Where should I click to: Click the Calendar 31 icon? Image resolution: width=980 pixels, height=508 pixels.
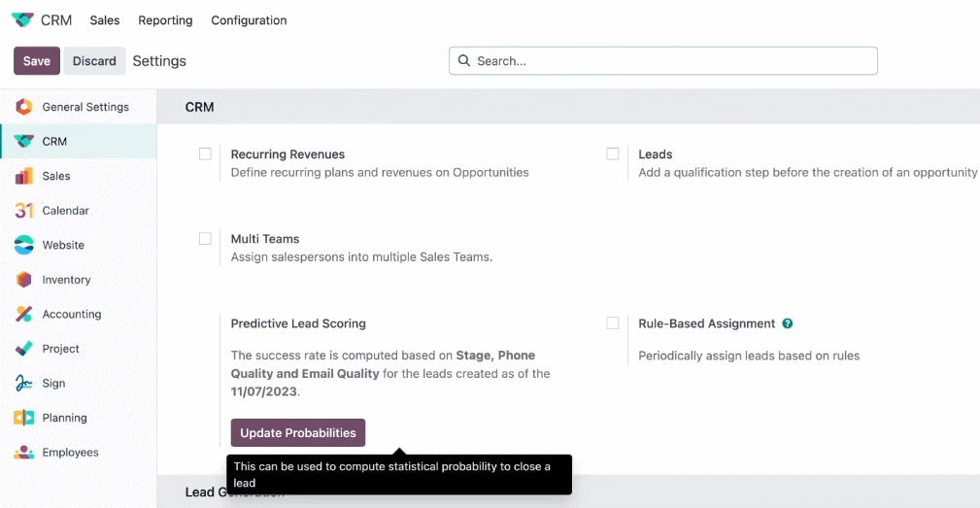coord(23,211)
